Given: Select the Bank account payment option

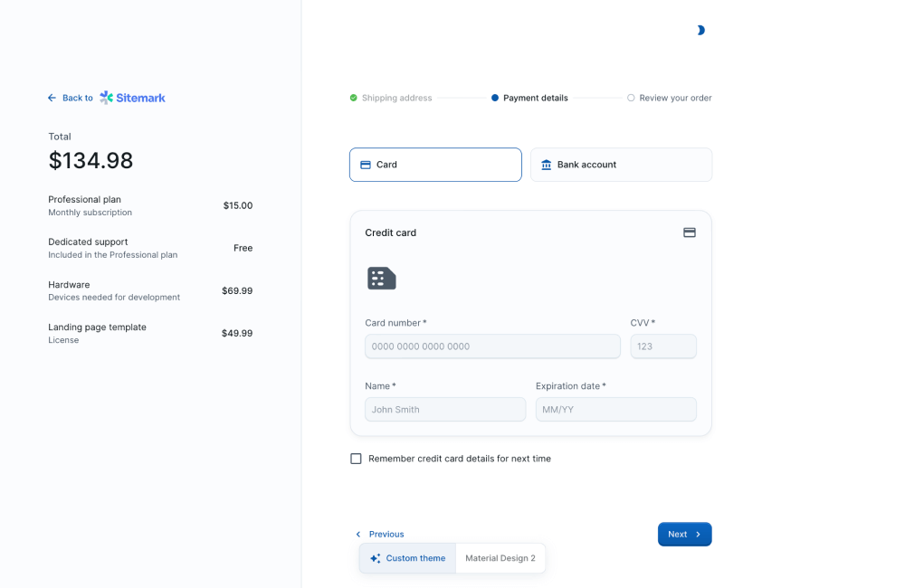Looking at the screenshot, I should click(x=621, y=165).
